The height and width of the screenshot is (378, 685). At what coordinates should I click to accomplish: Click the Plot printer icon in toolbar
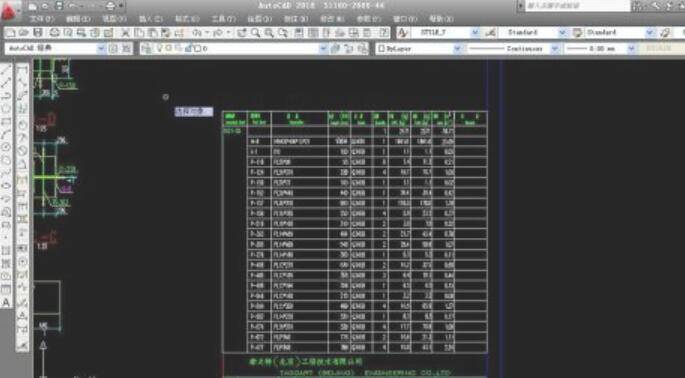tap(54, 33)
